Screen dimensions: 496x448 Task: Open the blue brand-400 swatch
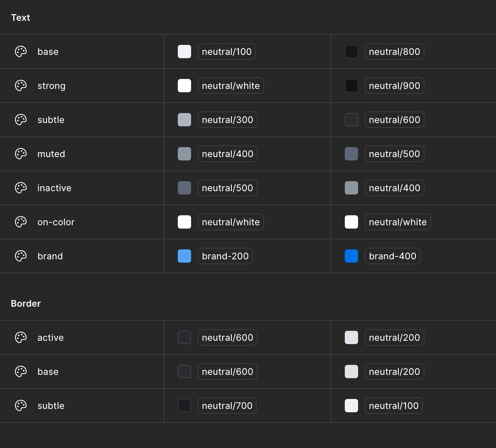[x=351, y=256]
